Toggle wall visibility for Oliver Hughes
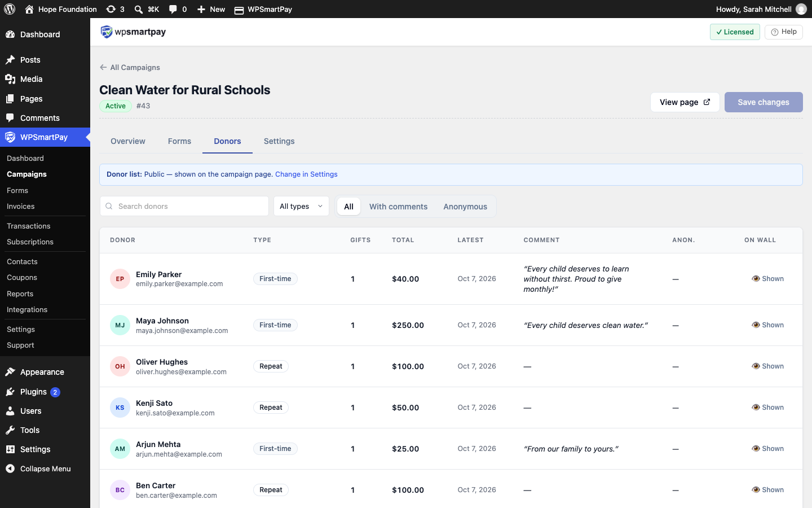The image size is (812, 508). (x=768, y=366)
